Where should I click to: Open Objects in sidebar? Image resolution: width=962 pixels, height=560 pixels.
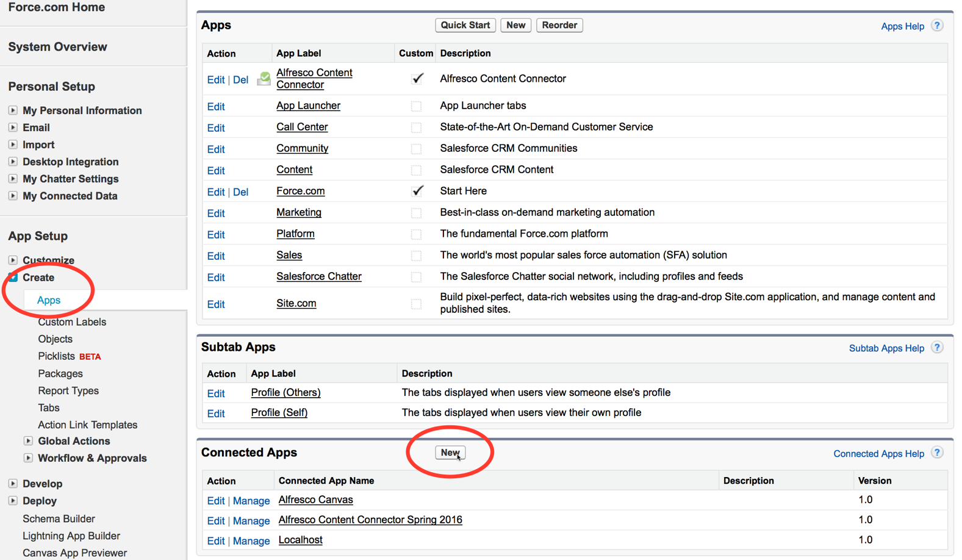tap(55, 339)
